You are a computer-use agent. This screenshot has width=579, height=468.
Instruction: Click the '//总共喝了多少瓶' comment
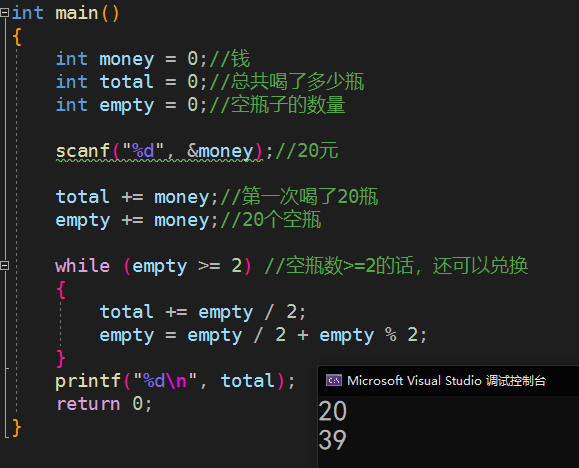[287, 82]
